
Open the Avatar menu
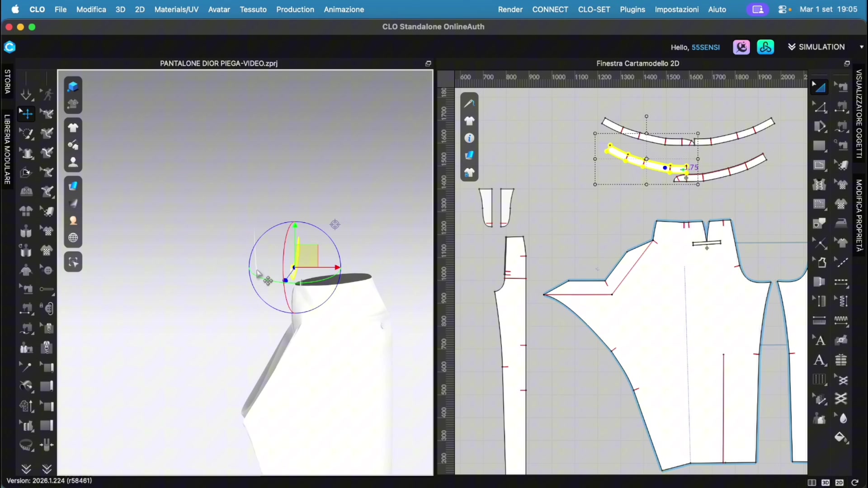click(219, 9)
